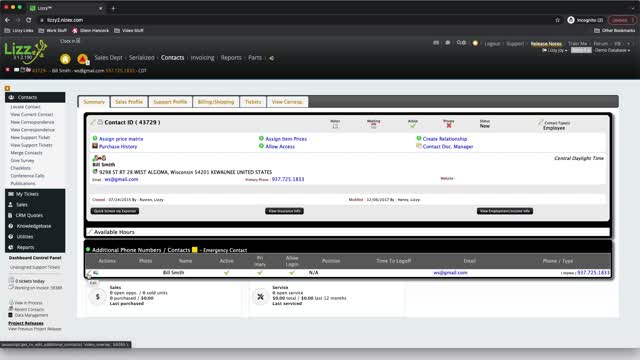Click the green add icon beside Additional Phone Numbers

coord(88,249)
